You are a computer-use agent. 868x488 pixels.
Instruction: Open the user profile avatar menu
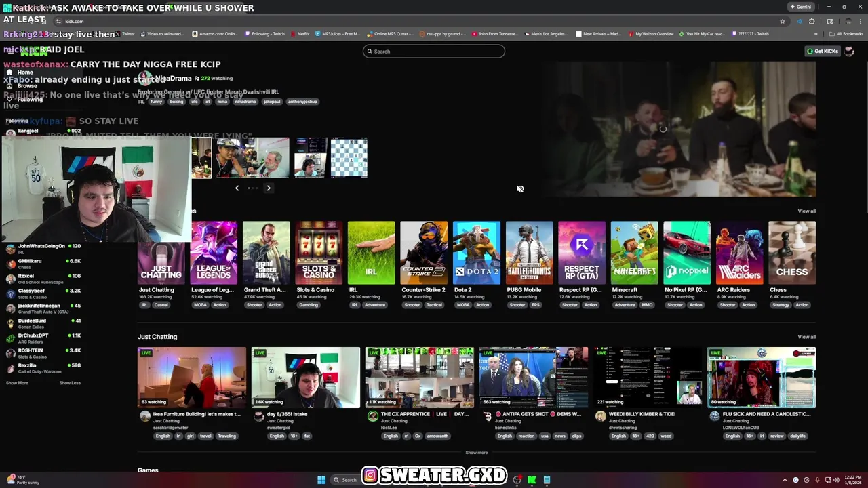[x=849, y=52]
